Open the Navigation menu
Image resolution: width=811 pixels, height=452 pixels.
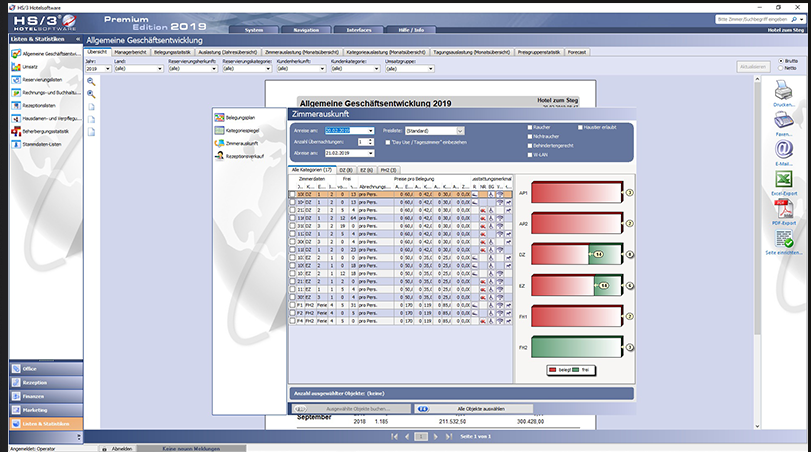point(306,30)
